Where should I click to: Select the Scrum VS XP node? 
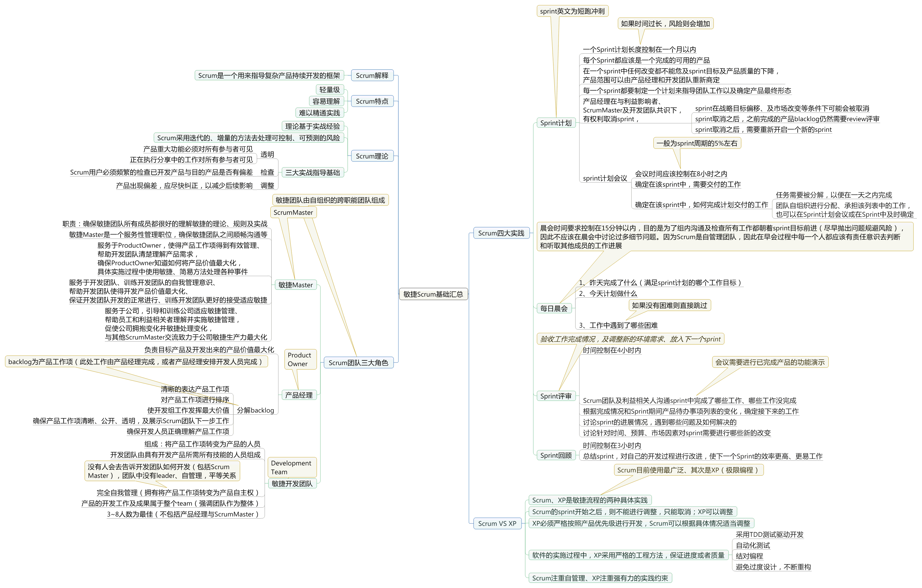[x=497, y=523]
